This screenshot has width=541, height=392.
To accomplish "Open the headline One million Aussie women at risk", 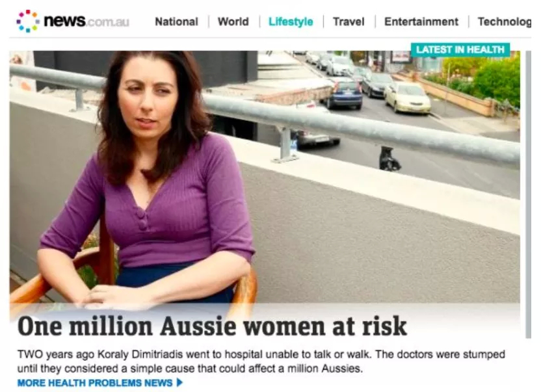I will coord(212,326).
